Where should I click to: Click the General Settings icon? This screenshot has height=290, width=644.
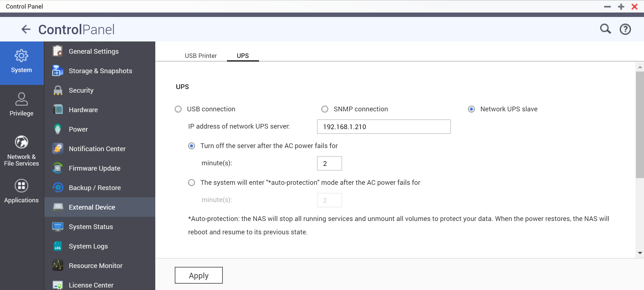[x=58, y=51]
